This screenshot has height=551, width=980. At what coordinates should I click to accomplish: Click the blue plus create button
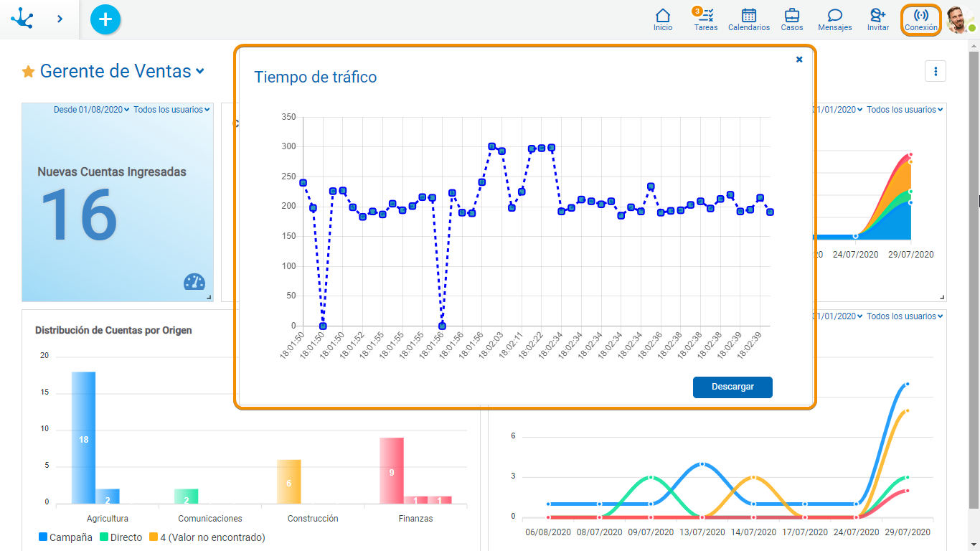[x=105, y=19]
